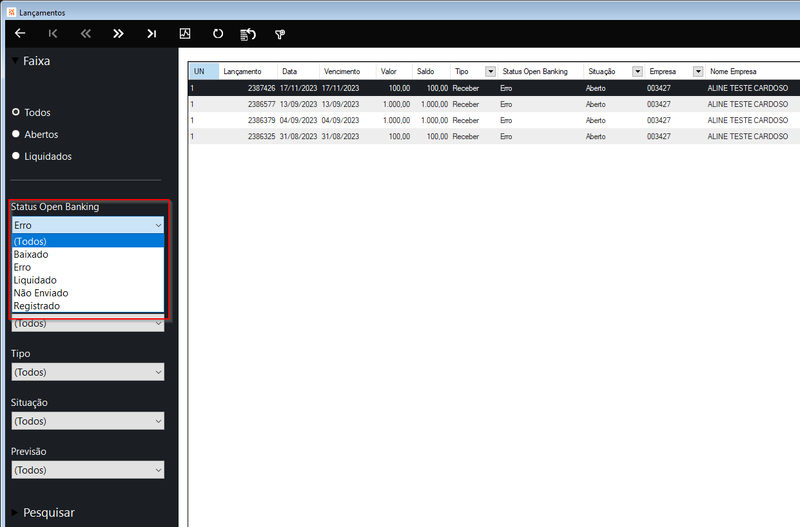Choose Não Enviado in the status list
Screen dimensions: 800x527
[88, 293]
